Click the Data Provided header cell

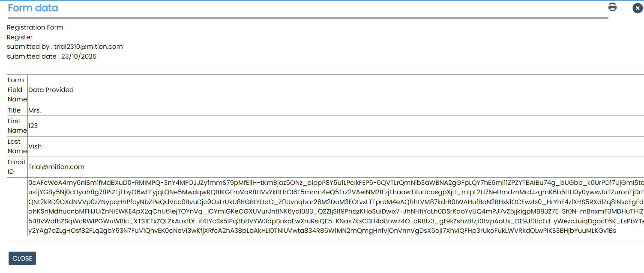coord(51,90)
